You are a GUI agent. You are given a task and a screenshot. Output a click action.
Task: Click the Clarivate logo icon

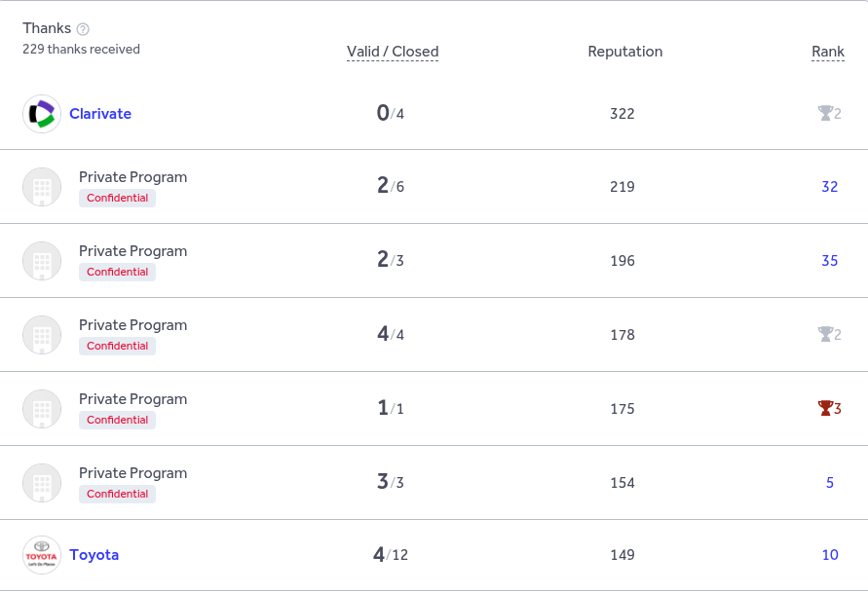(42, 114)
